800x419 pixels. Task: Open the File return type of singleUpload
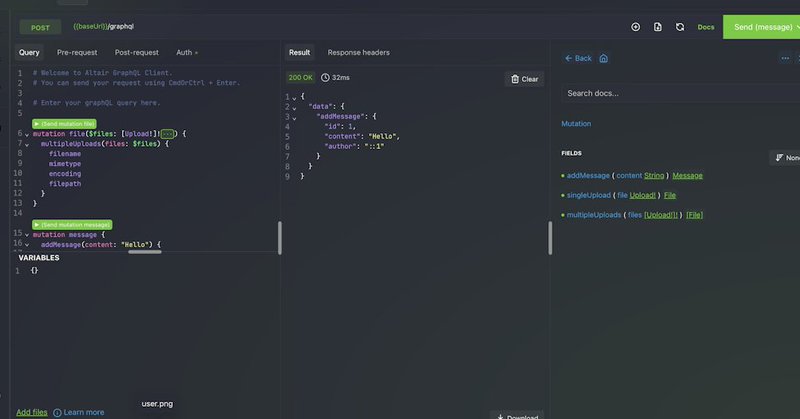(x=670, y=195)
